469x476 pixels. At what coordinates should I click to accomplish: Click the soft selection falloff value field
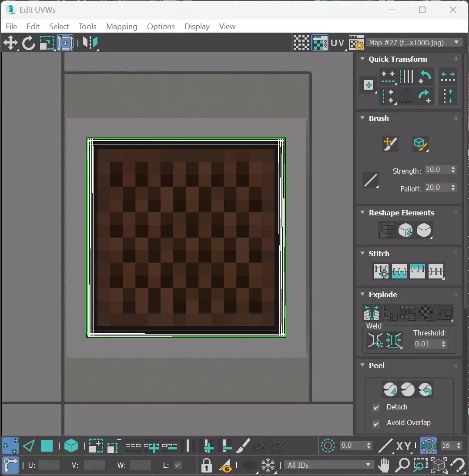(352, 446)
